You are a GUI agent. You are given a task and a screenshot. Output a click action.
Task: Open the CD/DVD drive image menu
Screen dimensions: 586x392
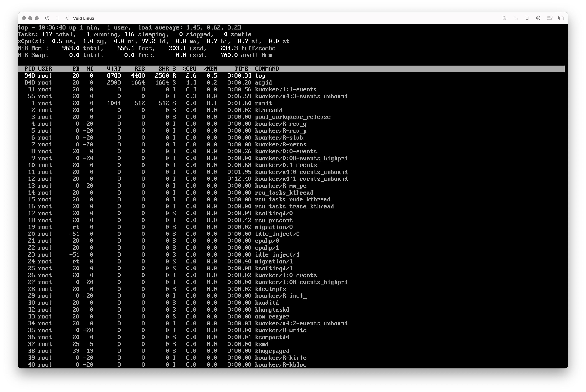[x=538, y=18]
